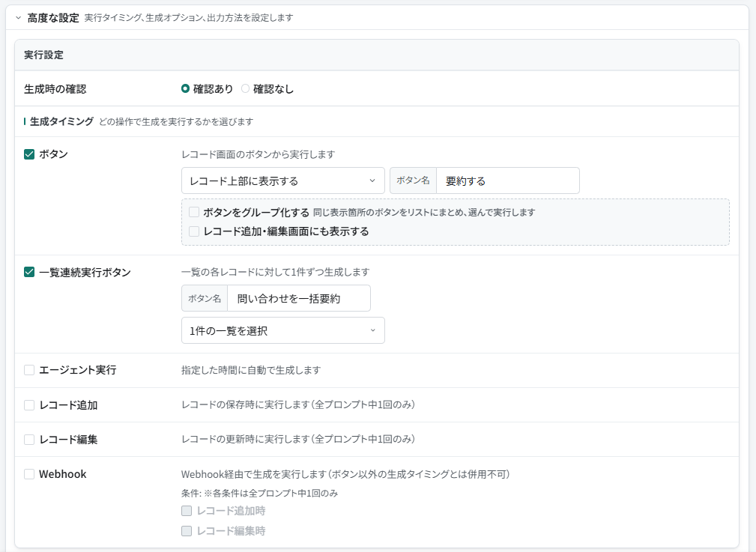Select the 確認あり radio button
This screenshot has width=756, height=552.
[185, 88]
